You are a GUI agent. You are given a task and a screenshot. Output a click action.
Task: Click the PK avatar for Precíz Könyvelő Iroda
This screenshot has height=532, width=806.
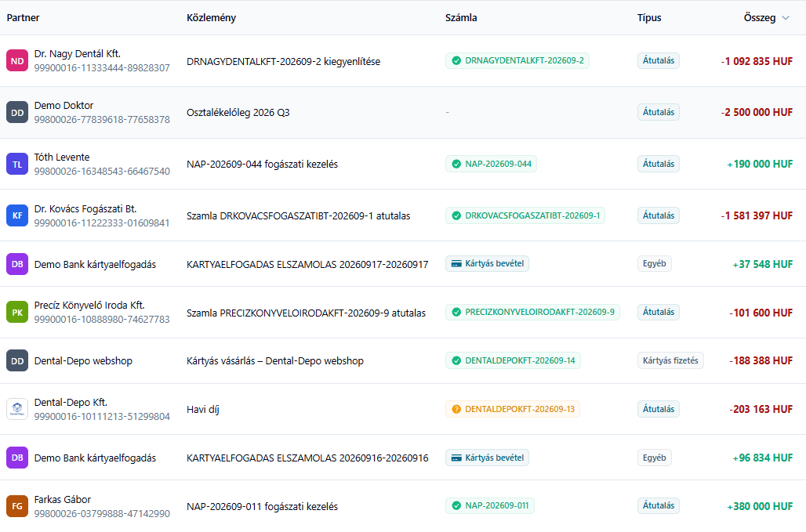coord(17,312)
